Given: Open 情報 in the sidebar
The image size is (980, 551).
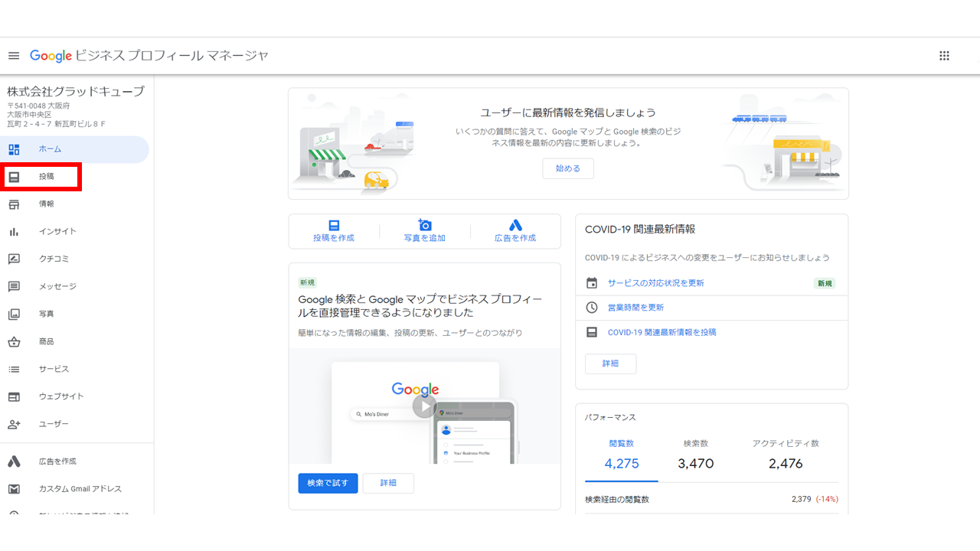Looking at the screenshot, I should point(74,204).
